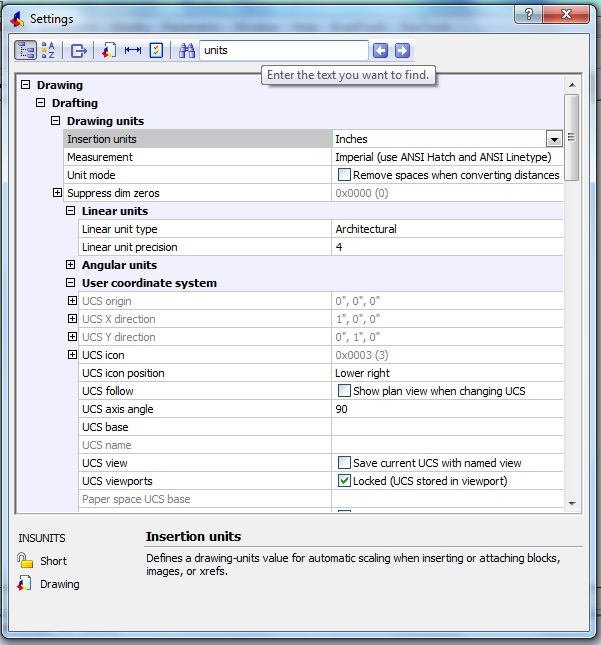The width and height of the screenshot is (601, 645).
Task: Click the scroll up arrow
Action: (x=572, y=85)
